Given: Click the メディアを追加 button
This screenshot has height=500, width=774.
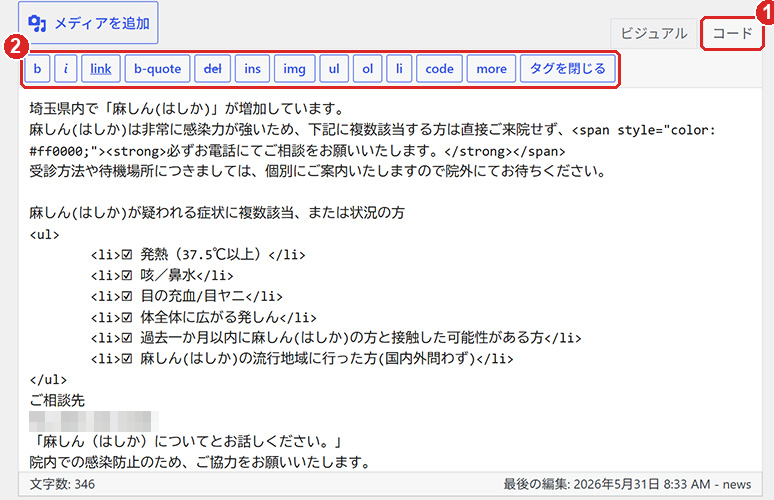Looking at the screenshot, I should [88, 23].
